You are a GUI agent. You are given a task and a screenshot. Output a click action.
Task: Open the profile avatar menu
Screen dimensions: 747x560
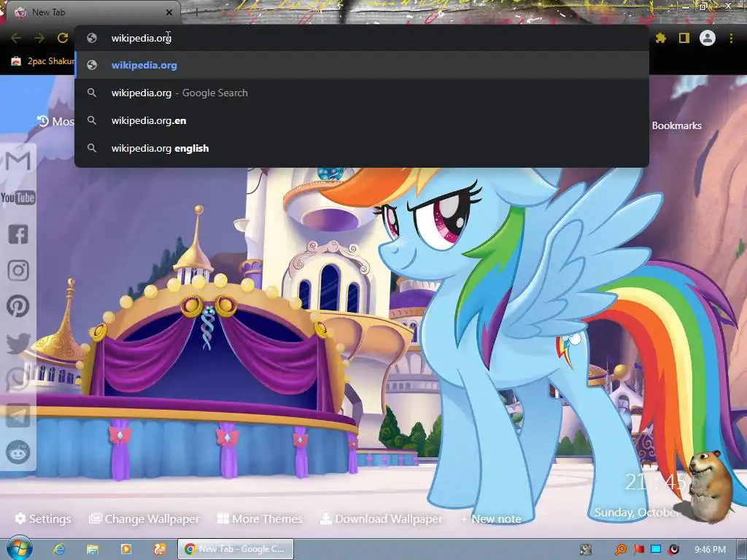pyautogui.click(x=708, y=38)
